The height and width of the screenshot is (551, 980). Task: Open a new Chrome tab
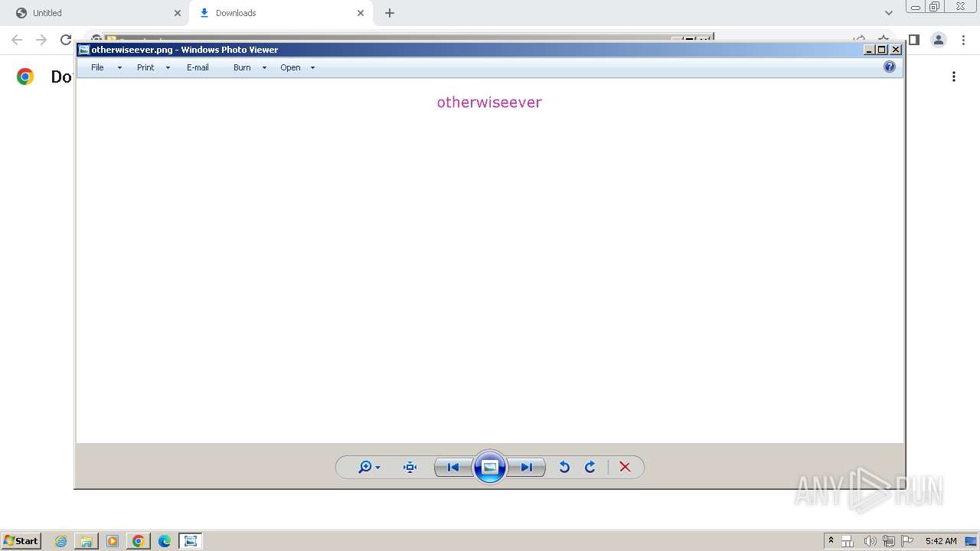tap(390, 13)
